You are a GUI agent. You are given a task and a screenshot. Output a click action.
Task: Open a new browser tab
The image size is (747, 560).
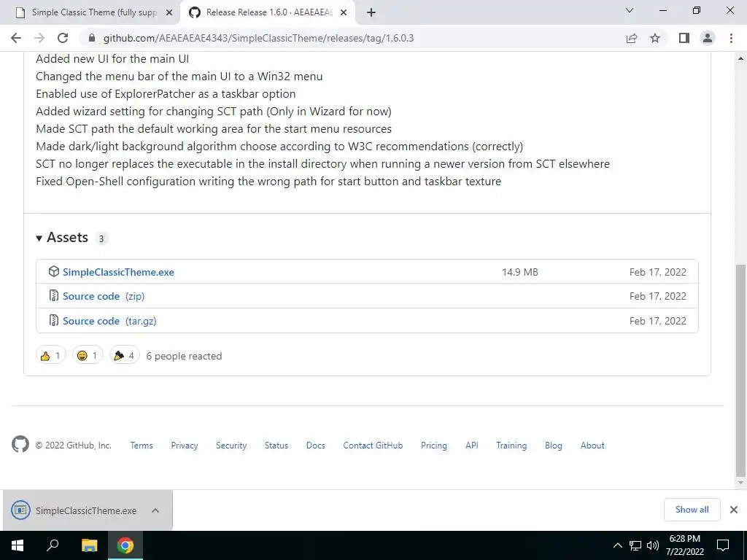point(371,12)
